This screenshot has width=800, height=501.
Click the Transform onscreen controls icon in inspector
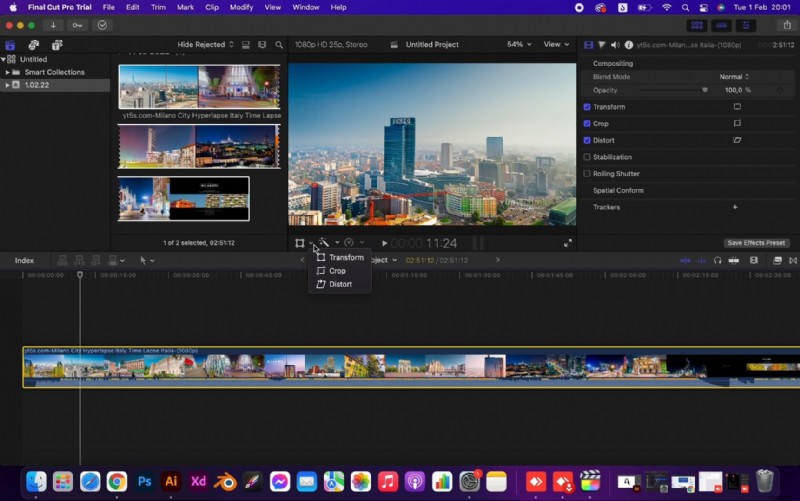pos(737,107)
